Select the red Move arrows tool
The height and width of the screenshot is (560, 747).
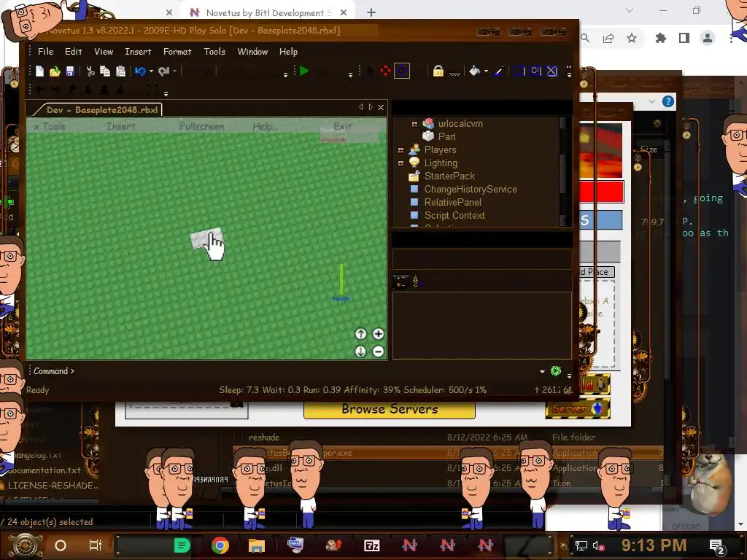click(x=385, y=71)
